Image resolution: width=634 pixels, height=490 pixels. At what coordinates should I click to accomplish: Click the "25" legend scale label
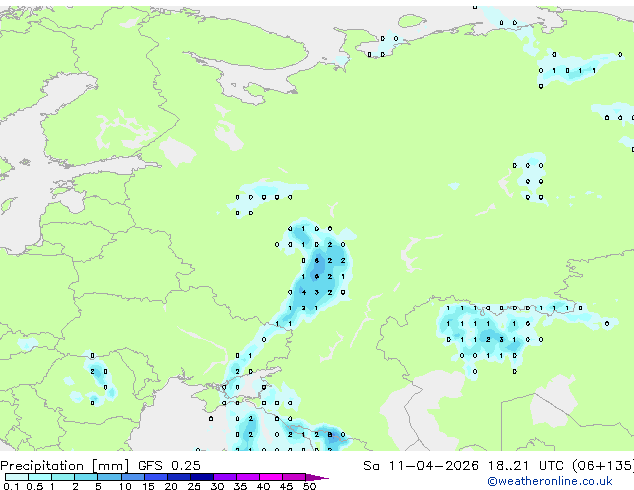(x=194, y=486)
